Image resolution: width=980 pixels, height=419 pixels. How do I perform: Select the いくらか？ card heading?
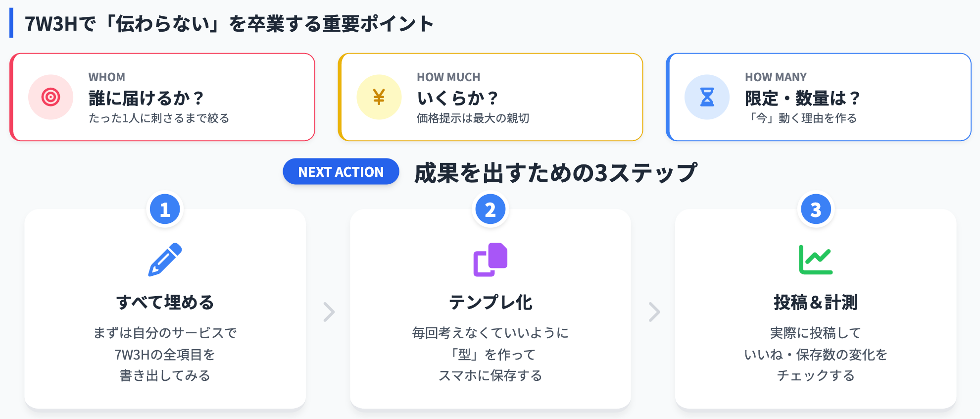coord(457,98)
